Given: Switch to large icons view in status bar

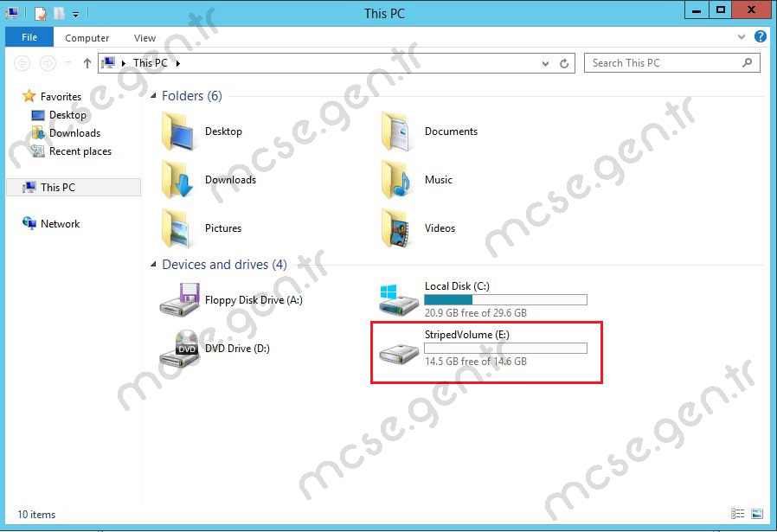Looking at the screenshot, I should (757, 514).
